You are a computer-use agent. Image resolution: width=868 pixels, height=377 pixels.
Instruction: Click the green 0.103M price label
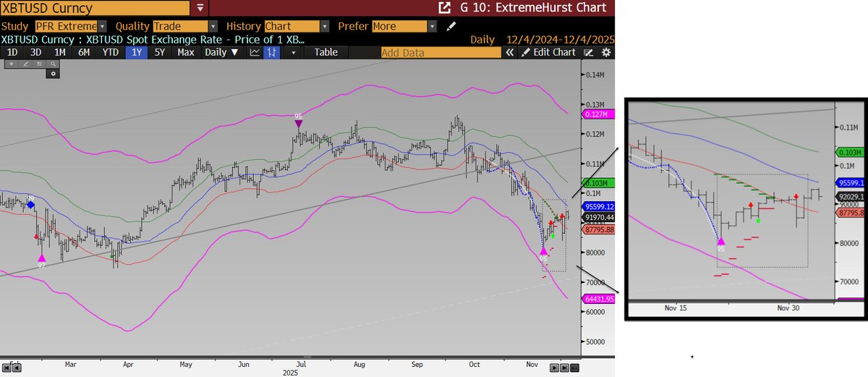(599, 184)
